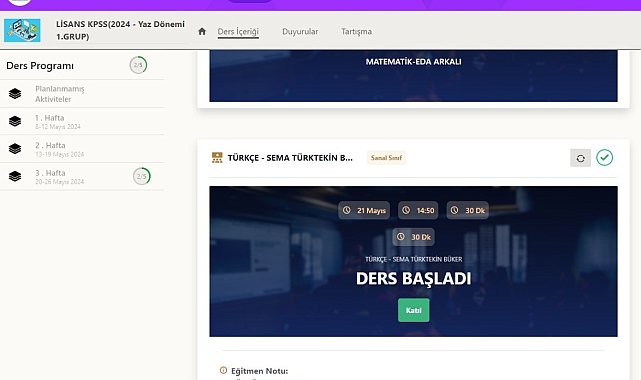Click the info icon beside Eğitmen Notu
This screenshot has width=641, height=380.
pos(223,370)
